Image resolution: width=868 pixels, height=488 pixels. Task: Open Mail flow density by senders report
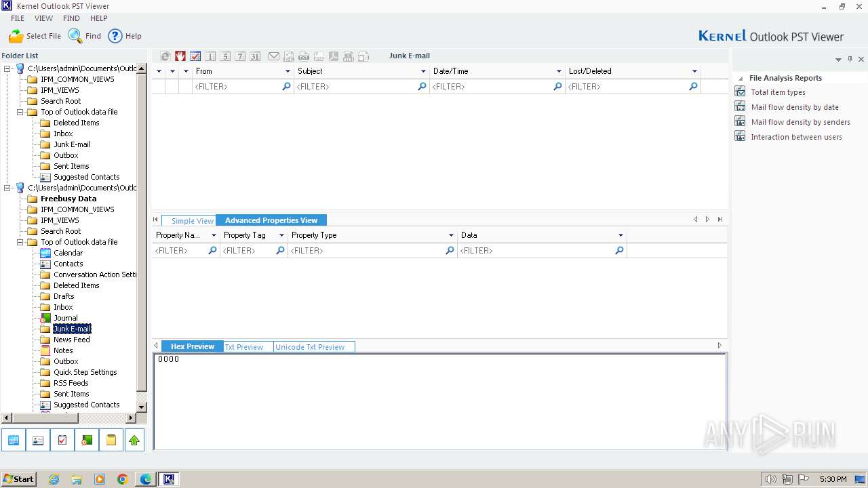[800, 122]
